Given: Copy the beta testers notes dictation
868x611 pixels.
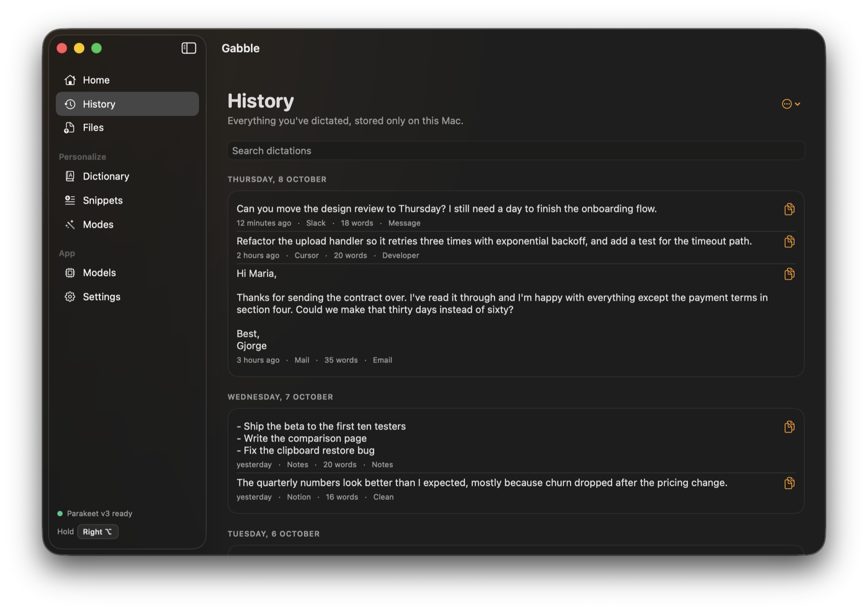Looking at the screenshot, I should pos(789,426).
